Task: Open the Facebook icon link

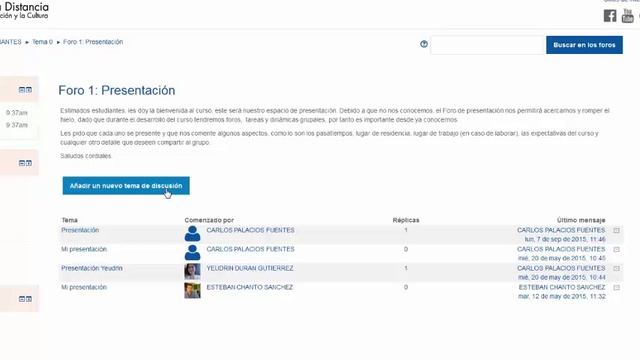Action: [610, 16]
